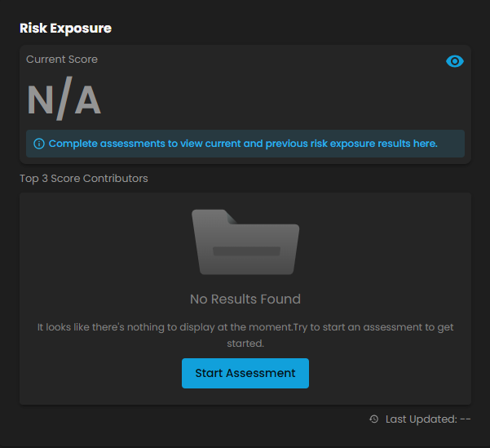Click the letter N in the score

40,100
